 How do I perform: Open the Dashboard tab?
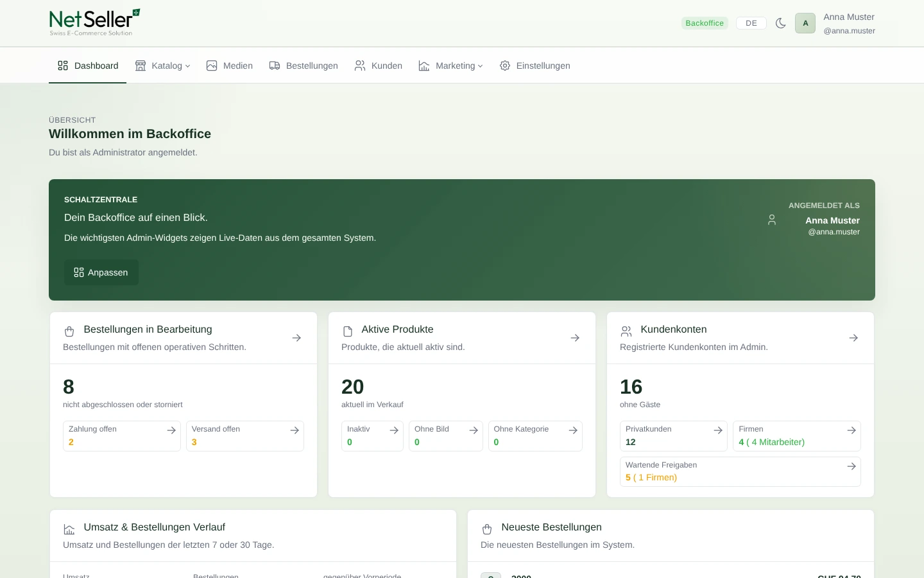pyautogui.click(x=88, y=66)
